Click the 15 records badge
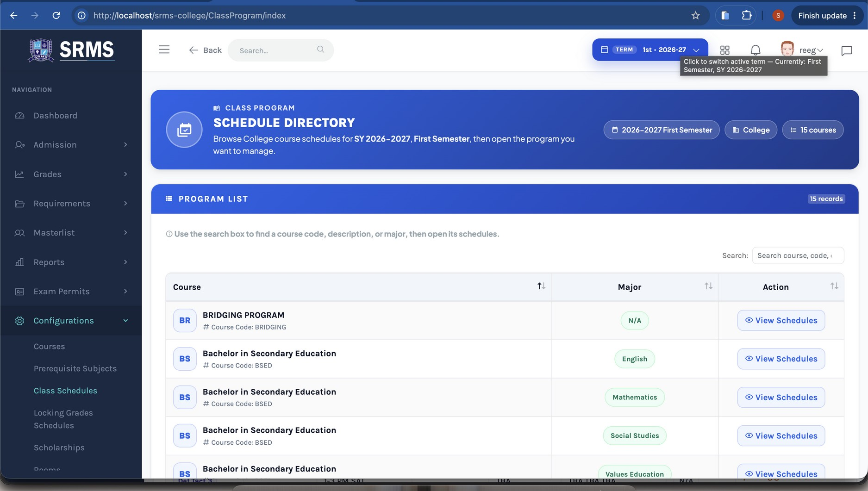The width and height of the screenshot is (868, 491). point(826,199)
